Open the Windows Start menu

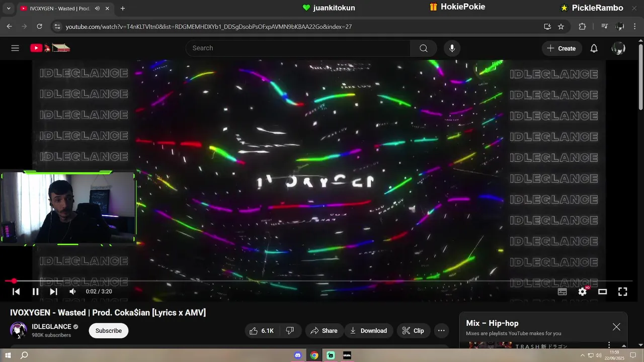click(x=8, y=355)
